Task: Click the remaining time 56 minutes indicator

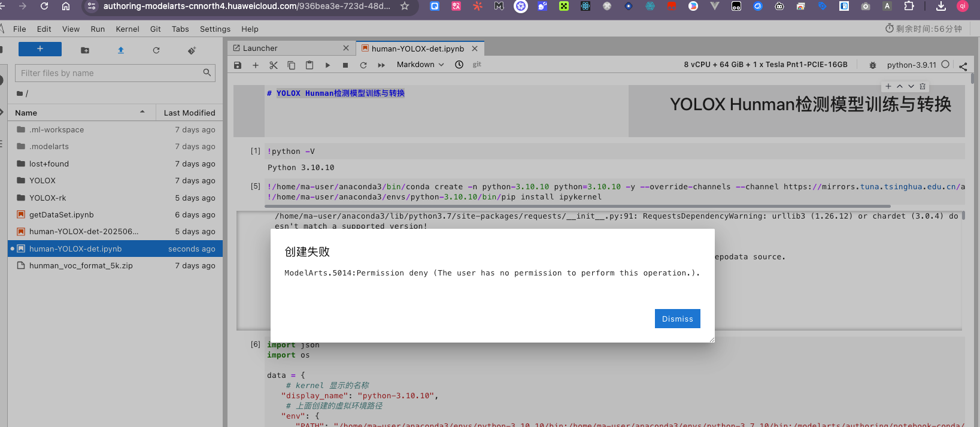Action: 923,29
